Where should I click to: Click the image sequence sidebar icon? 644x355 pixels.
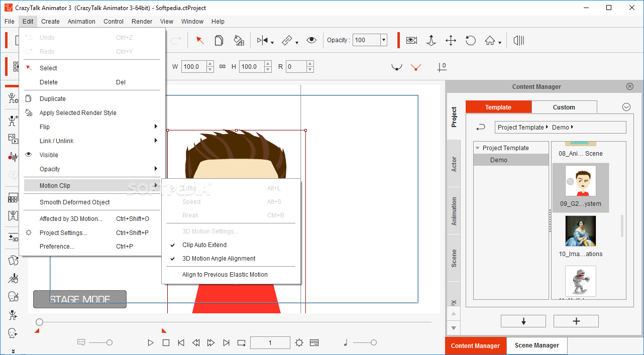pos(13,139)
